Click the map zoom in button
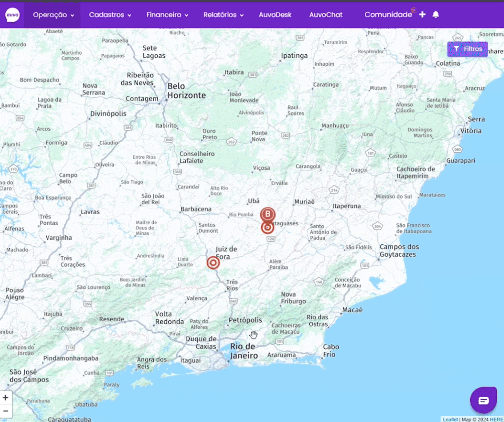 [6, 398]
